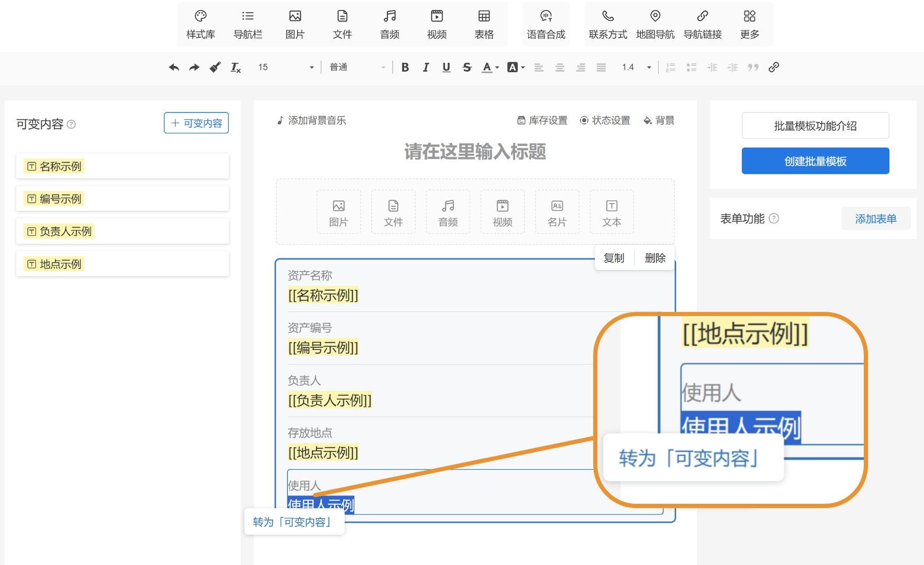
Task: Insert a file via 文件 toolbar icon
Action: click(342, 24)
